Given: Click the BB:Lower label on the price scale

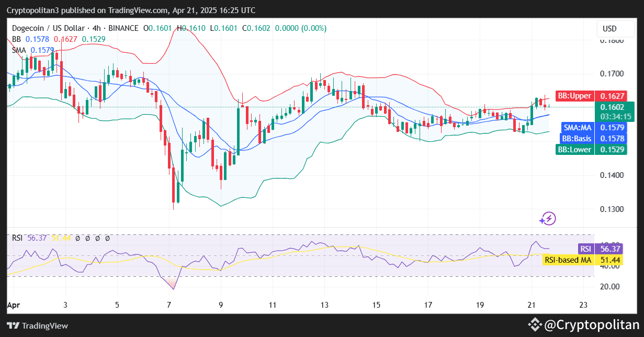Looking at the screenshot, I should pyautogui.click(x=574, y=149).
